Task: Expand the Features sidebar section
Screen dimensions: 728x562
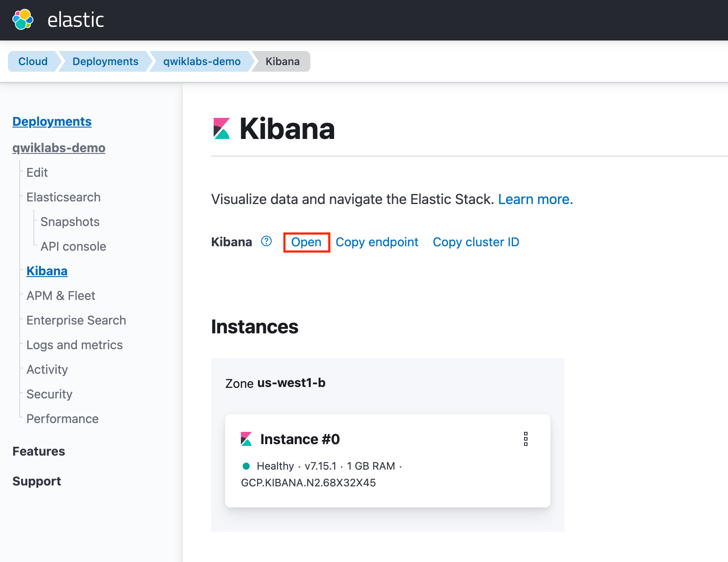Action: coord(39,452)
